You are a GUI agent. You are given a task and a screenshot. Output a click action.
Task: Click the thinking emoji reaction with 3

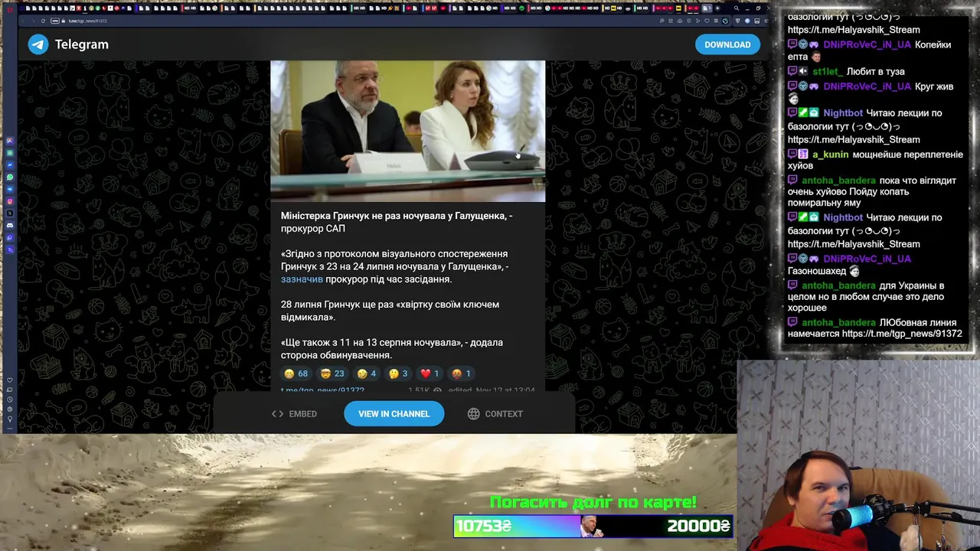tap(398, 373)
